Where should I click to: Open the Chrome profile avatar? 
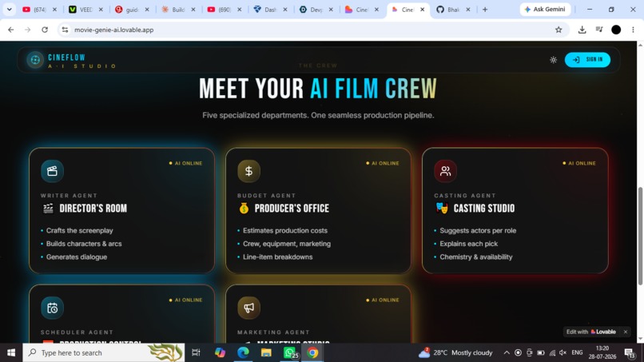pos(616,30)
